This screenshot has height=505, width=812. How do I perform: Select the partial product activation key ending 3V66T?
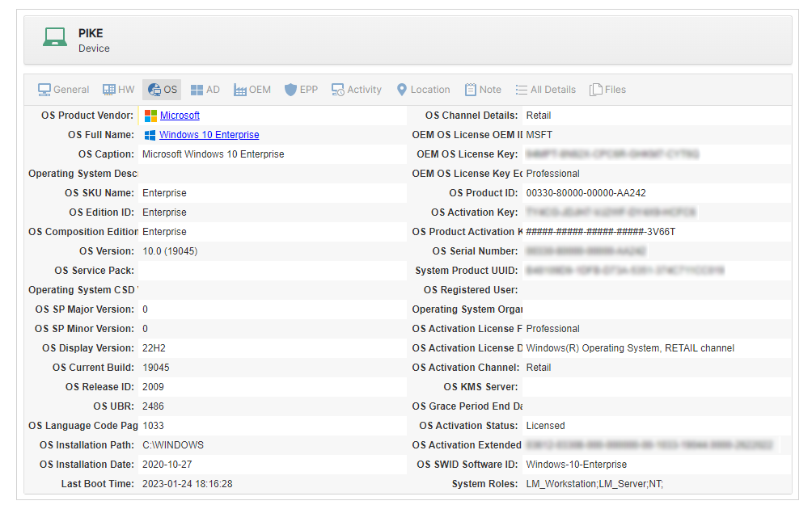(601, 232)
